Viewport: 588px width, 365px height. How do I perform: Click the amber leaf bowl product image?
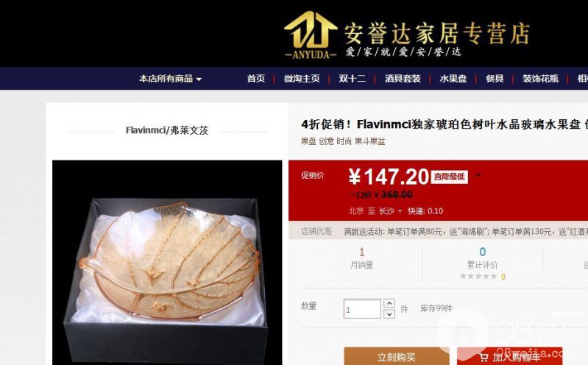(x=167, y=263)
